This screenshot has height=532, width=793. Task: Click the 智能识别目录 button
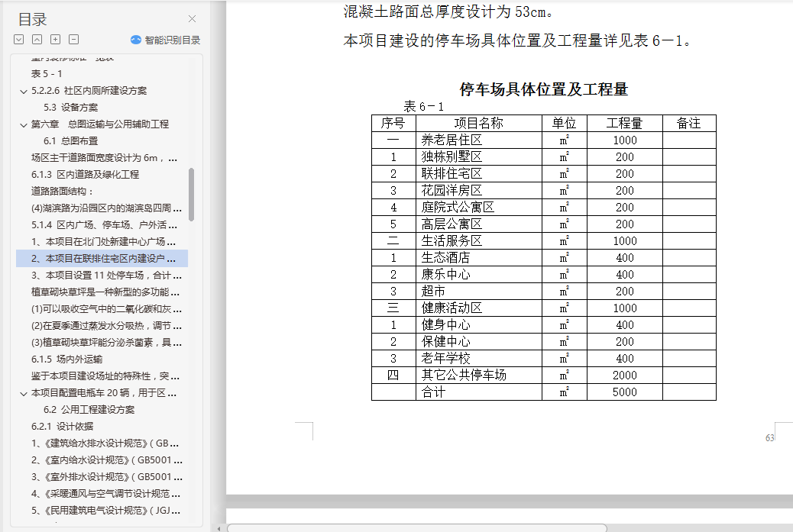point(165,40)
